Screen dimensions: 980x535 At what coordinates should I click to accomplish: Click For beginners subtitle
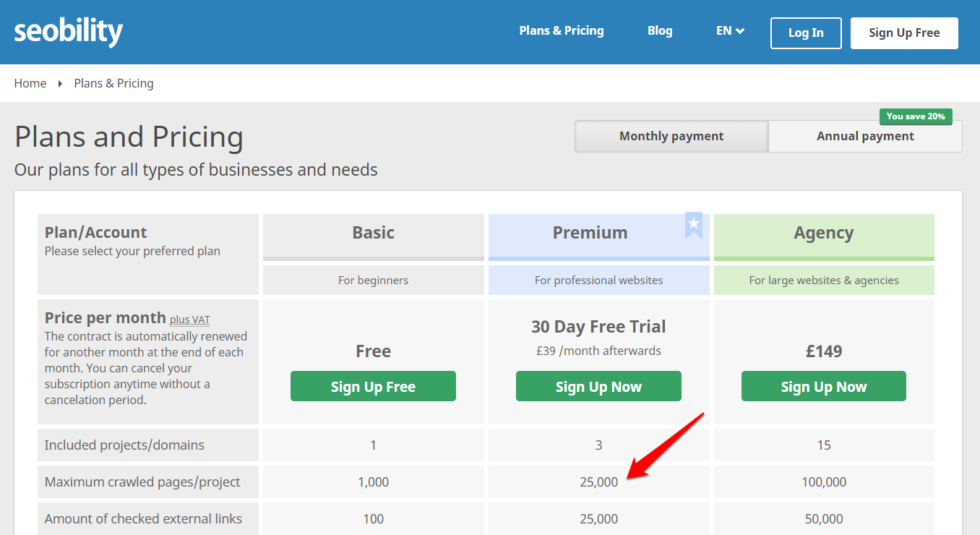pyautogui.click(x=373, y=280)
